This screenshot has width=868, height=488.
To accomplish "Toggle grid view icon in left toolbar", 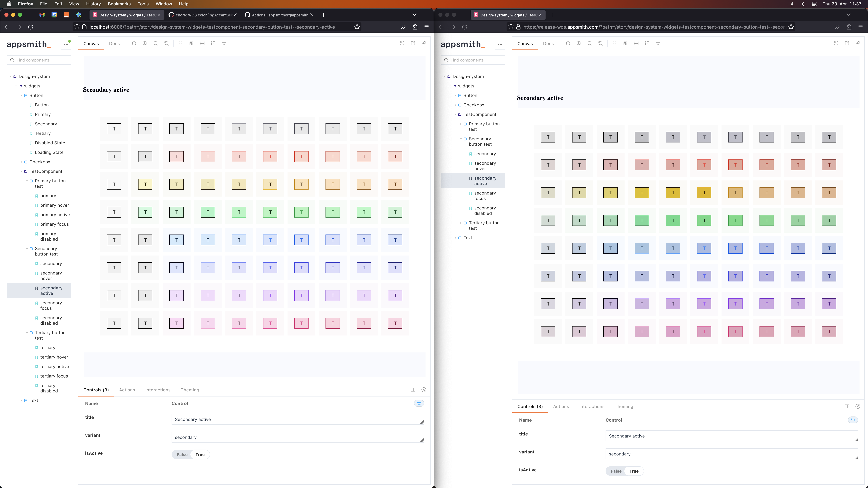I will pyautogui.click(x=181, y=43).
